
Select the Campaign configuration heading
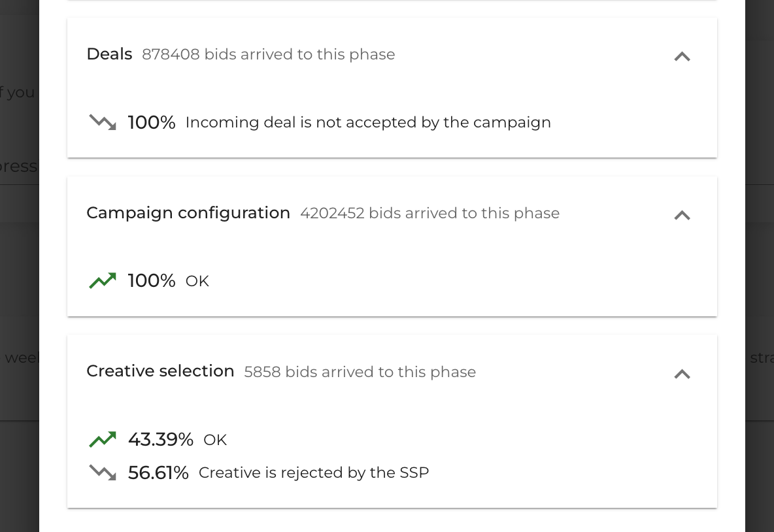(188, 213)
